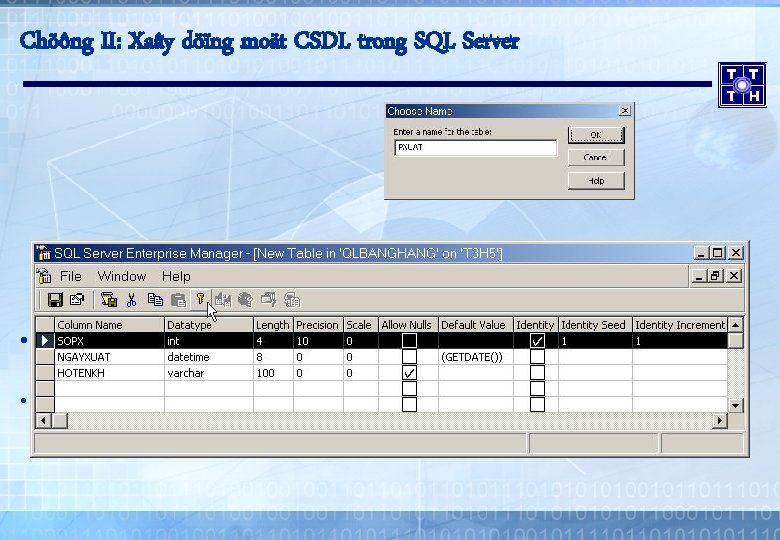Click the Save toolbar icon
The height and width of the screenshot is (540, 780).
pos(55,300)
